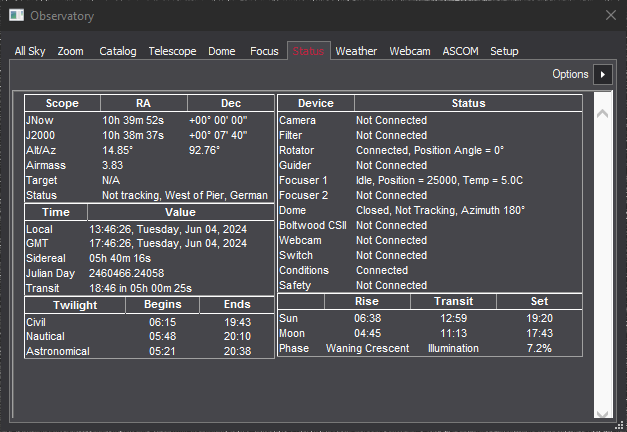Viewport: 627px width, 432px height.
Task: Open the Weather tab
Action: [356, 51]
